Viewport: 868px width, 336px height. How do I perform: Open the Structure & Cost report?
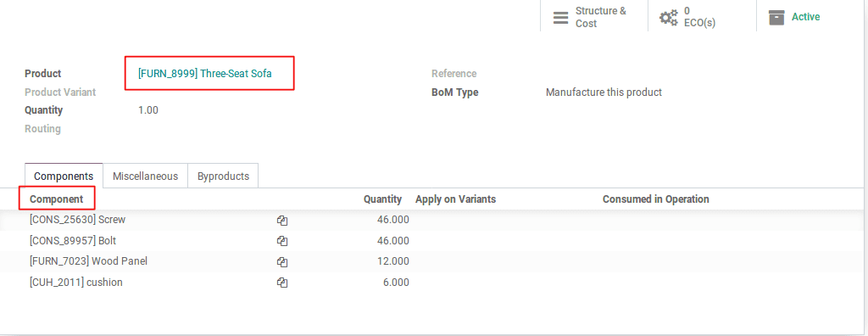tap(594, 17)
